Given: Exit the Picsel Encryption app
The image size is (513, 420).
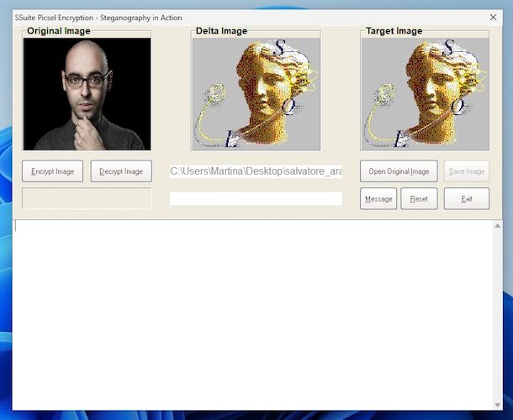Looking at the screenshot, I should click(x=467, y=198).
